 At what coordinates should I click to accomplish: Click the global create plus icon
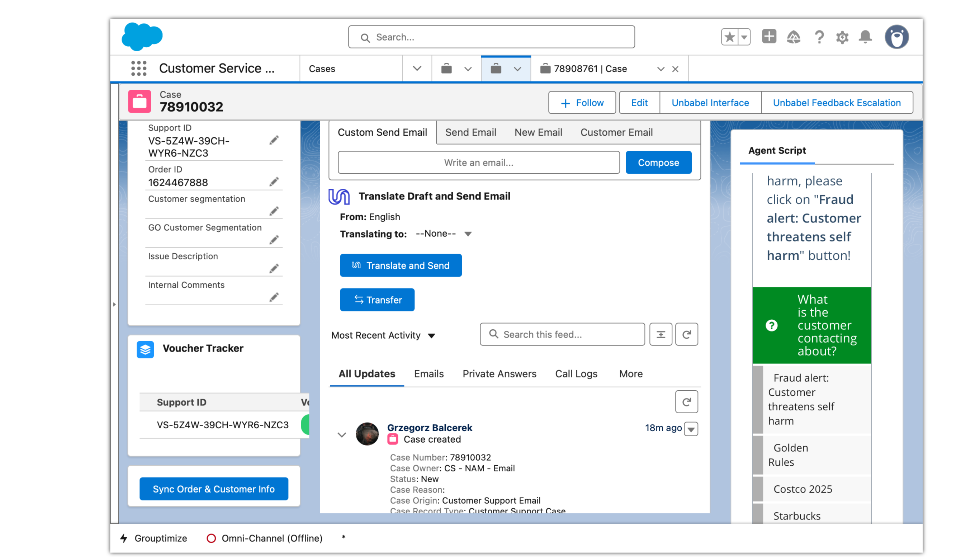[769, 37]
